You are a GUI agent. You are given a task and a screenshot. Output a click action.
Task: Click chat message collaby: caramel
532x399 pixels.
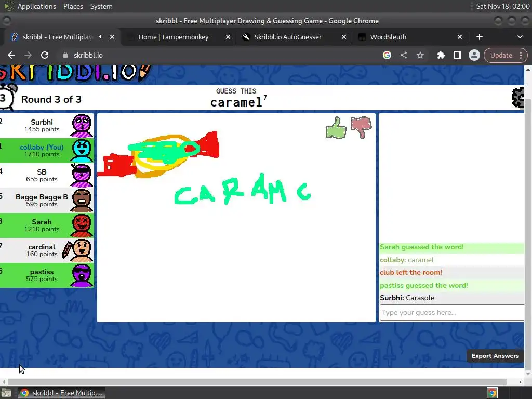(407, 260)
